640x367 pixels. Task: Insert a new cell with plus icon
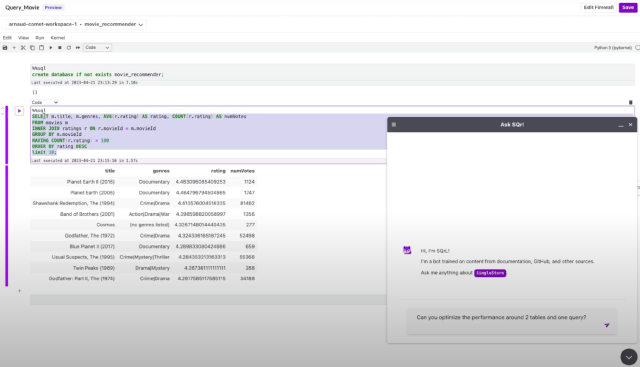(x=14, y=48)
